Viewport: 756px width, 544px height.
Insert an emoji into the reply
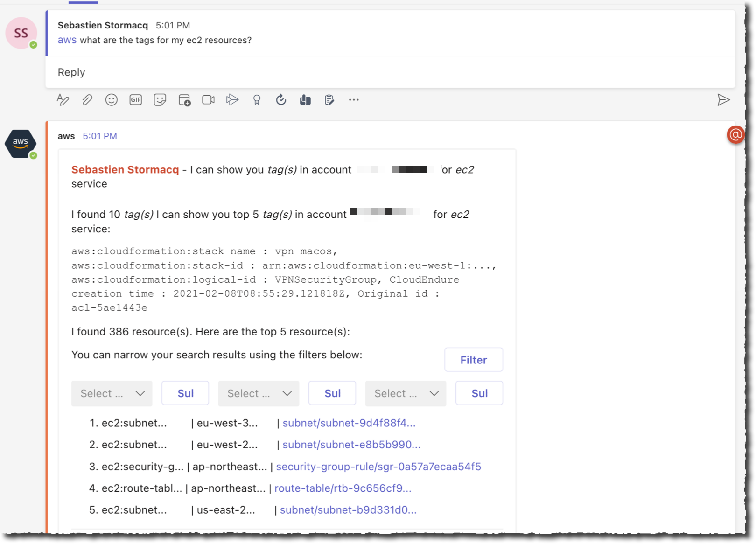[112, 99]
